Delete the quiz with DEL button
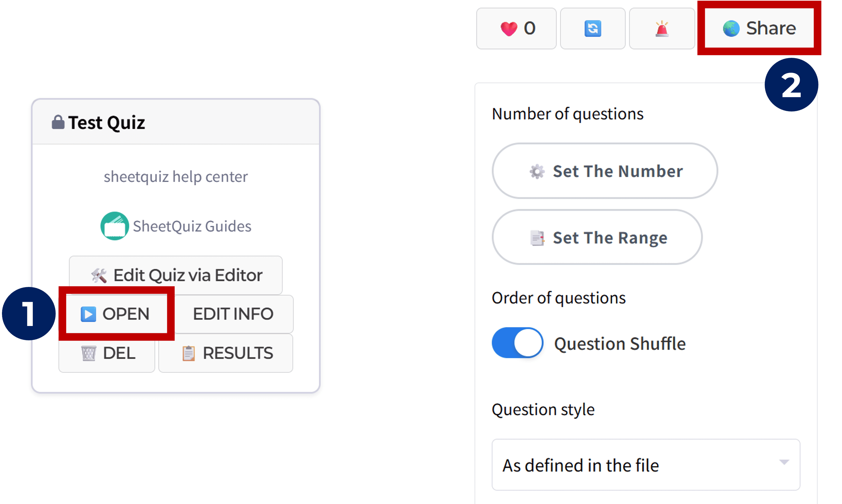The width and height of the screenshot is (842, 504). [x=107, y=353]
